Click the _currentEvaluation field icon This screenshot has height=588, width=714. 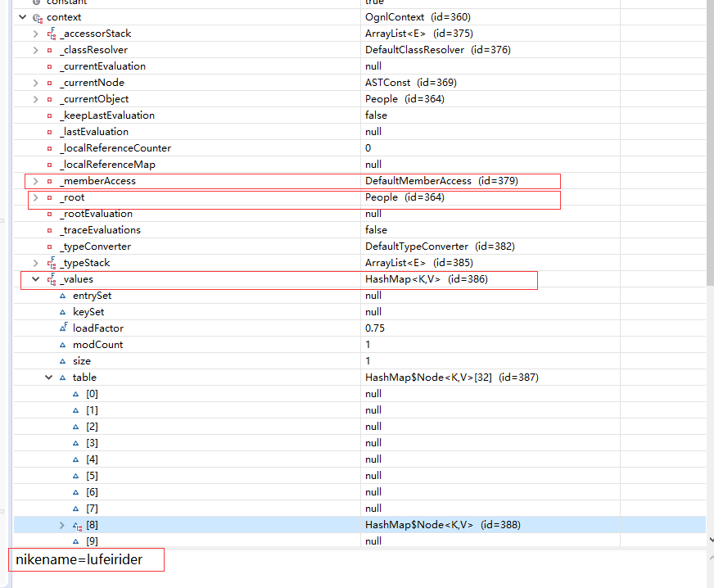point(50,66)
